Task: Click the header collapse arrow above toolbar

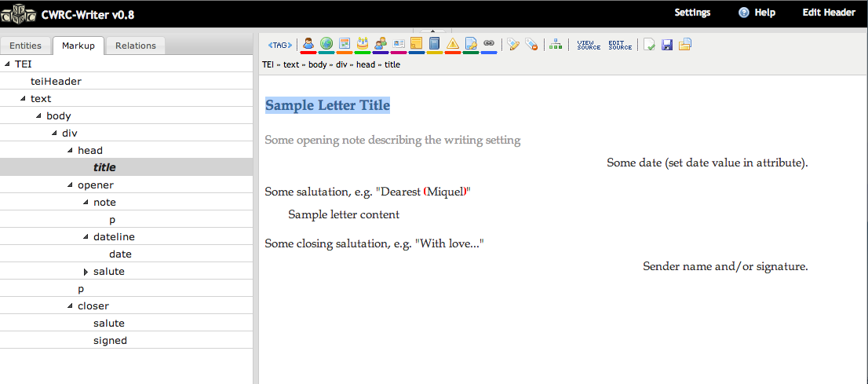Action: click(x=432, y=31)
